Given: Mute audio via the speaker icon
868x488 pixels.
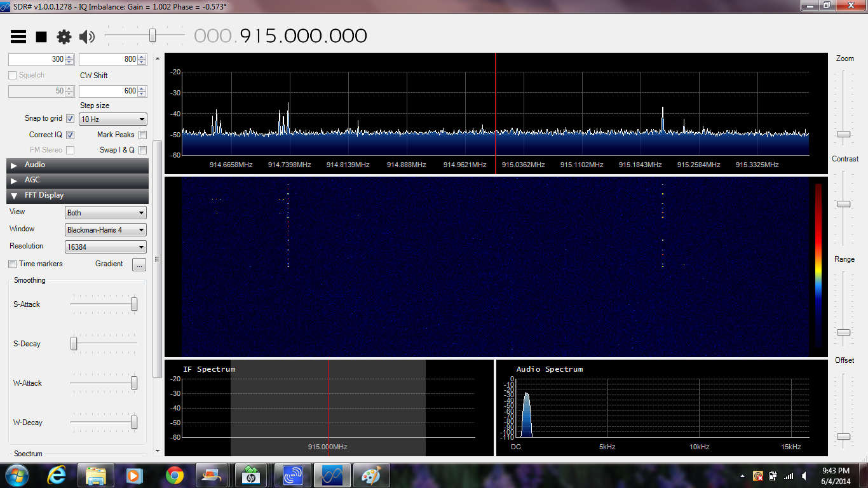Looking at the screenshot, I should click(87, 37).
